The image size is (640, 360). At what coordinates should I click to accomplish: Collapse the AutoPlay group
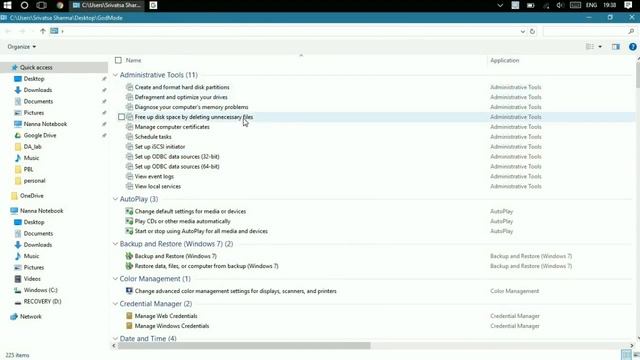click(x=116, y=199)
